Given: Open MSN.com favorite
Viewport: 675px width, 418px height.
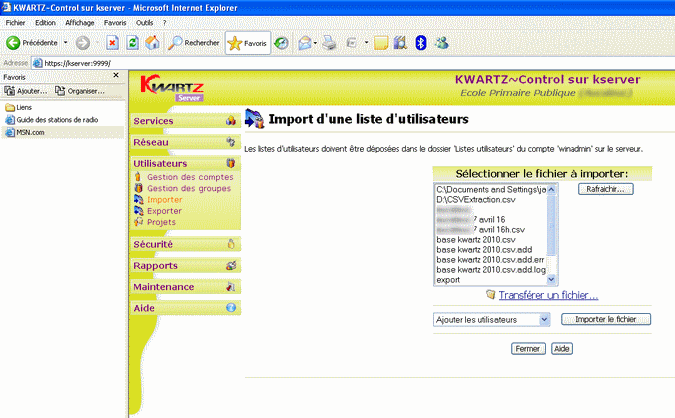Looking at the screenshot, I should click(25, 133).
